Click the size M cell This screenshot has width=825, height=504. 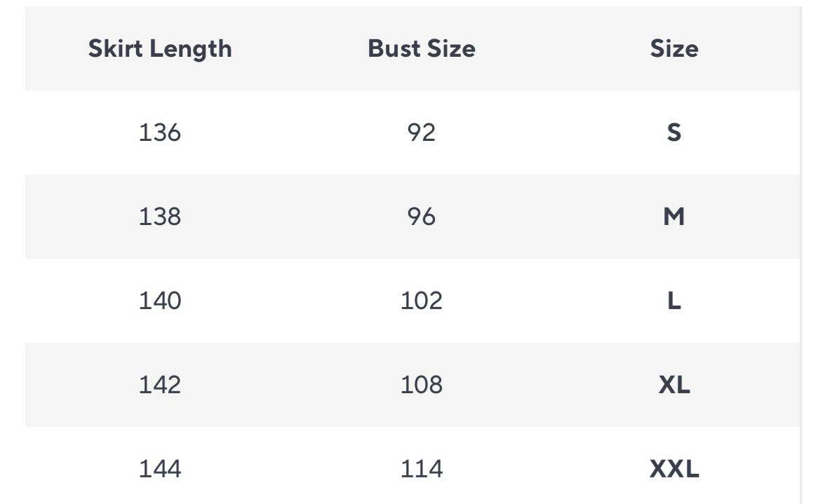click(674, 217)
